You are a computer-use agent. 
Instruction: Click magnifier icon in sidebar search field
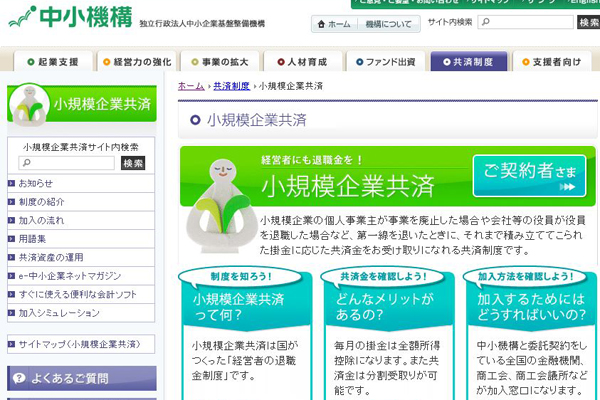click(27, 163)
